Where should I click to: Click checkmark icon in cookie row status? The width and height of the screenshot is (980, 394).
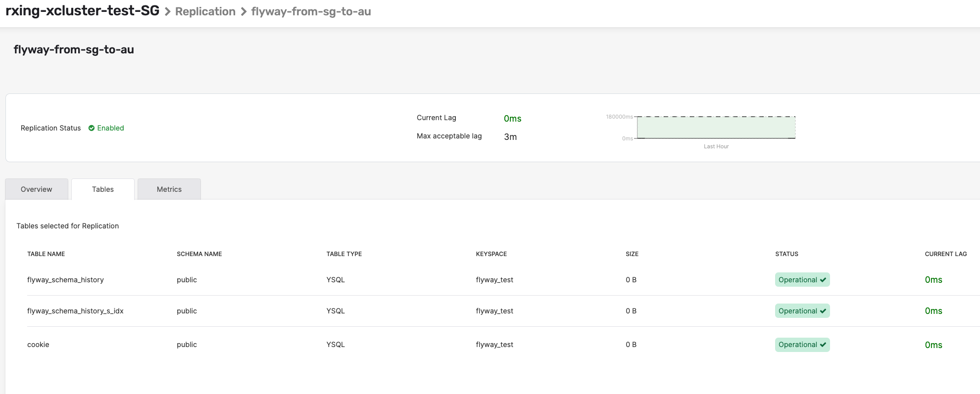[x=823, y=345]
